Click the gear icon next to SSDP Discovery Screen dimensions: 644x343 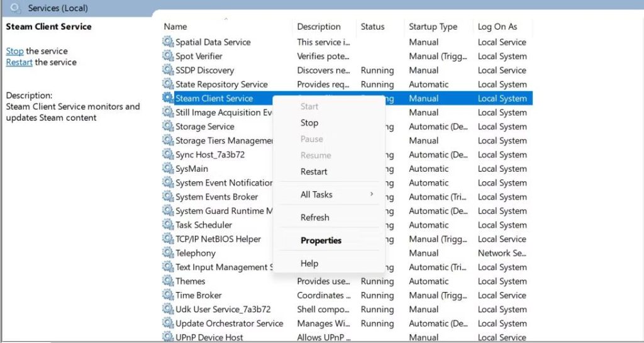(x=168, y=70)
